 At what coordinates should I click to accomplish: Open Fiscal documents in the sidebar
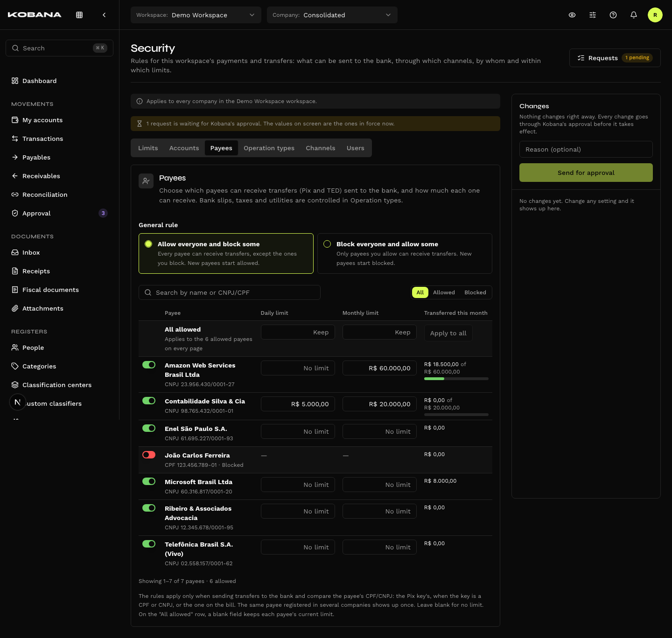click(59, 290)
